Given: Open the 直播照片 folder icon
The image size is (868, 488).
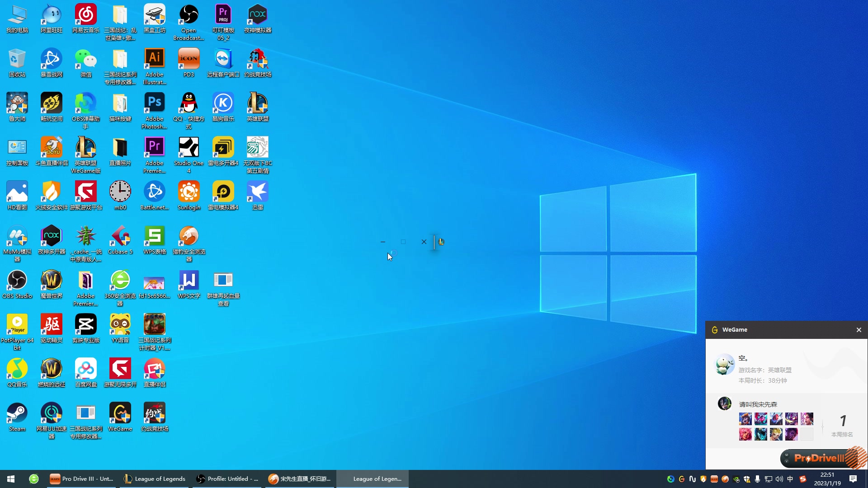Looking at the screenshot, I should pyautogui.click(x=120, y=147).
